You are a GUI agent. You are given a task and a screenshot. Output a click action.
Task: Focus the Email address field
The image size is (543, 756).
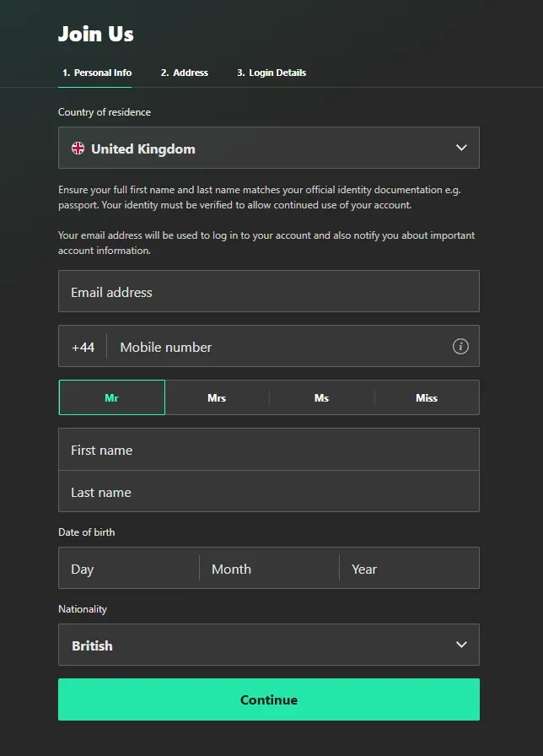coord(268,292)
